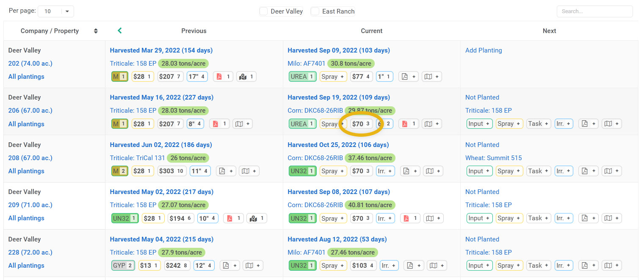Open the Harvested Oct 25, 2022 (106 days) planting
The width and height of the screenshot is (644, 280).
pos(338,145)
